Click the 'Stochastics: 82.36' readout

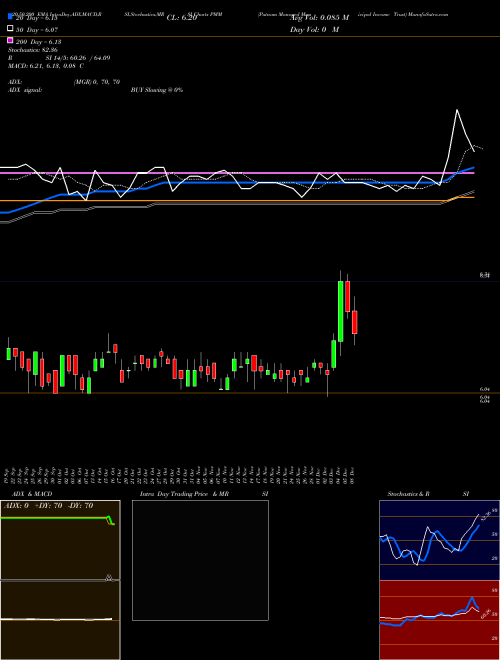click(x=32, y=50)
